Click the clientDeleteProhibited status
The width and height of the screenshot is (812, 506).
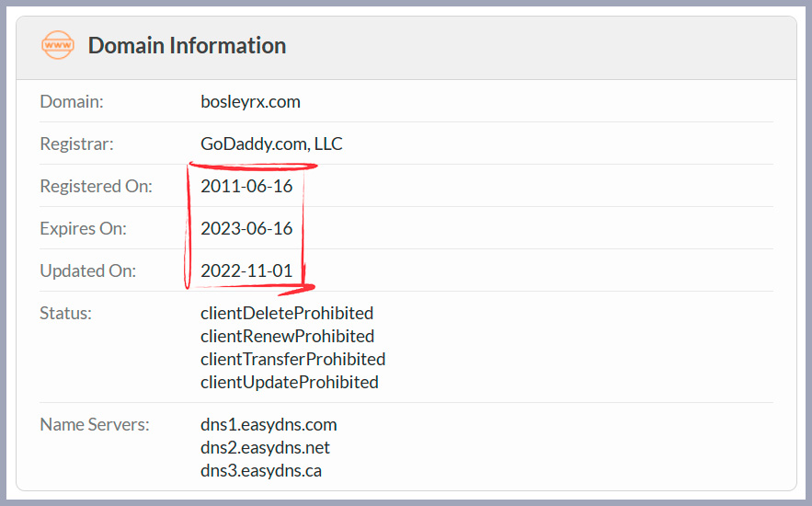[x=287, y=314]
